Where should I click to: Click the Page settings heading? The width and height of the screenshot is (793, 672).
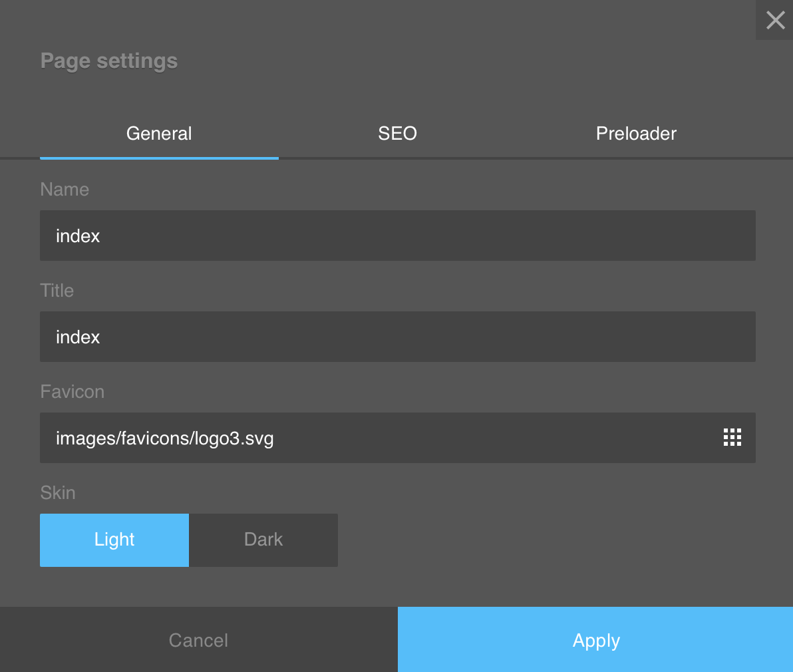coord(109,61)
